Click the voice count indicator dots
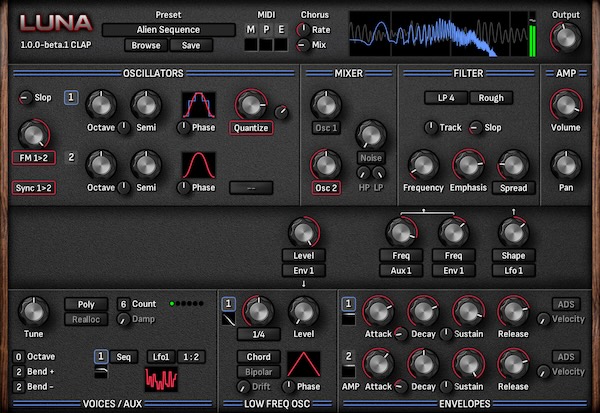The width and height of the screenshot is (600, 413). [x=186, y=304]
